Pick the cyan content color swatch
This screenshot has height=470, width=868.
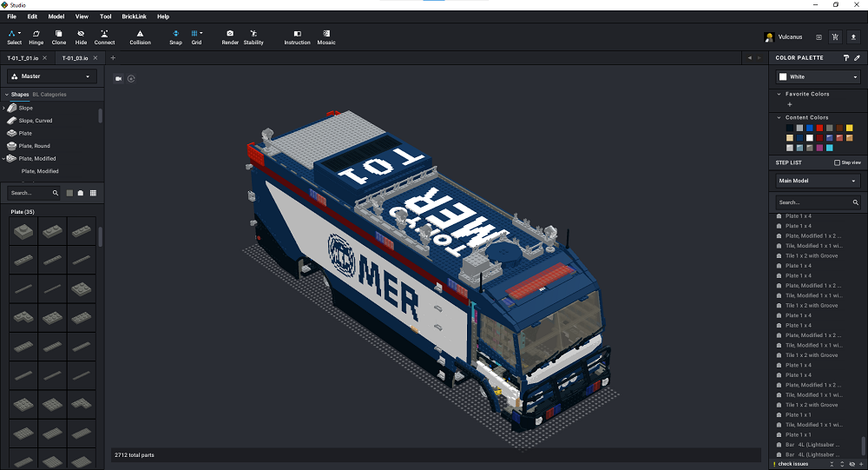(x=829, y=148)
